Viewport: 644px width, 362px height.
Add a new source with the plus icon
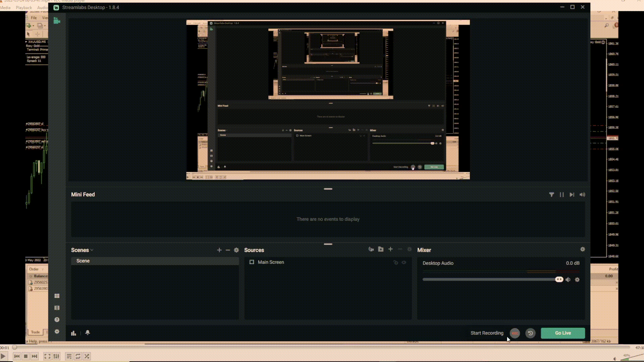[390, 249]
